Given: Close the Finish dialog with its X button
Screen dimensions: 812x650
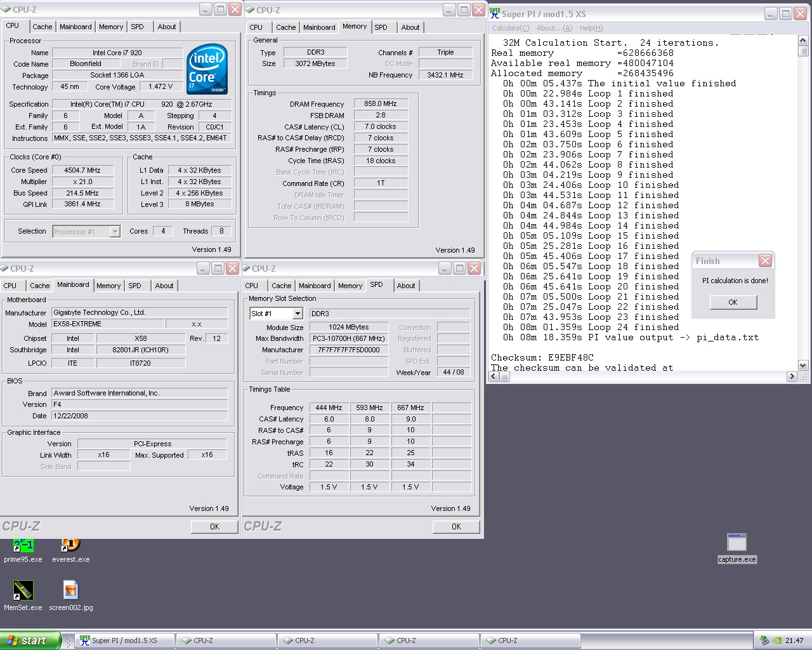Looking at the screenshot, I should [766, 261].
